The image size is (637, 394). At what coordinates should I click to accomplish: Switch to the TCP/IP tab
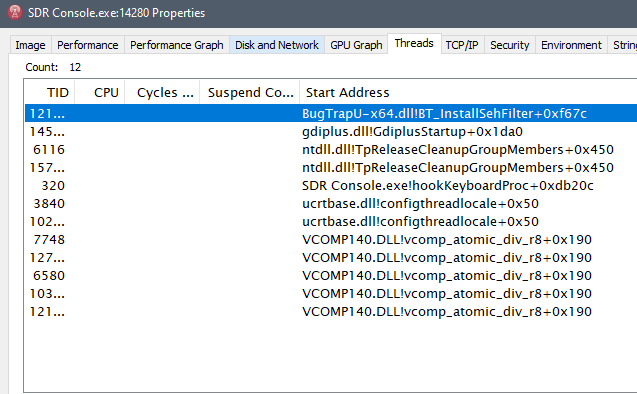pyautogui.click(x=462, y=45)
